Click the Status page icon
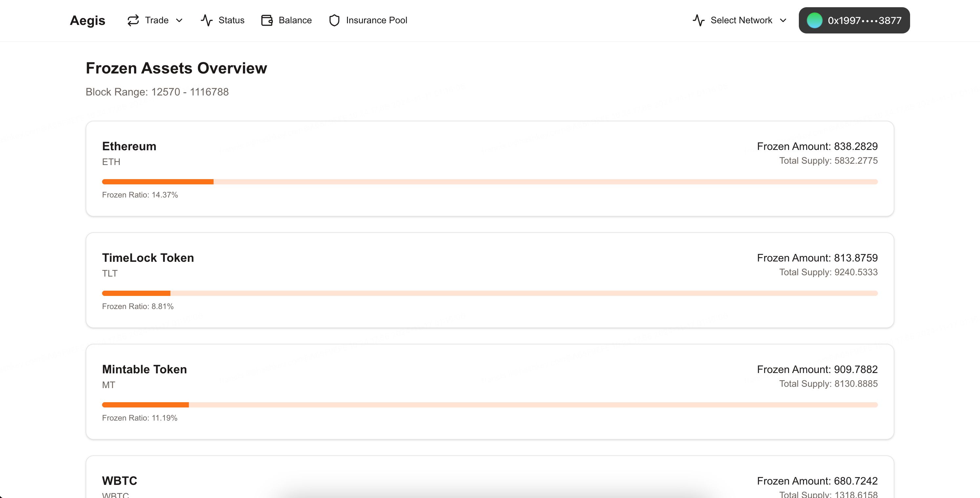 point(206,20)
